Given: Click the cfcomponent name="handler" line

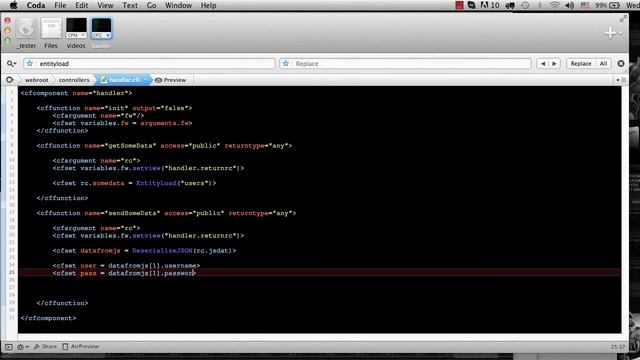Looking at the screenshot, I should coord(76,93).
